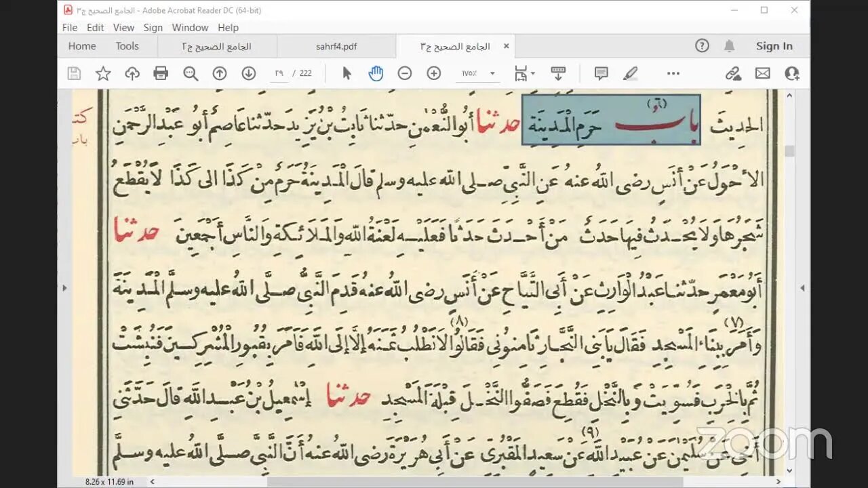This screenshot has width=868, height=488.
Task: Bookmark the file with the star icon
Action: pos(103,73)
